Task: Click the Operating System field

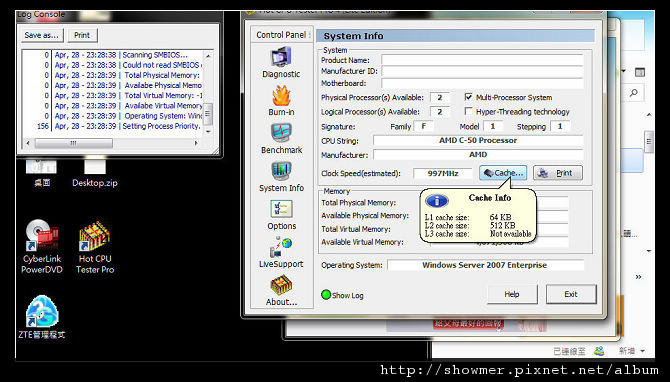Action: point(485,265)
